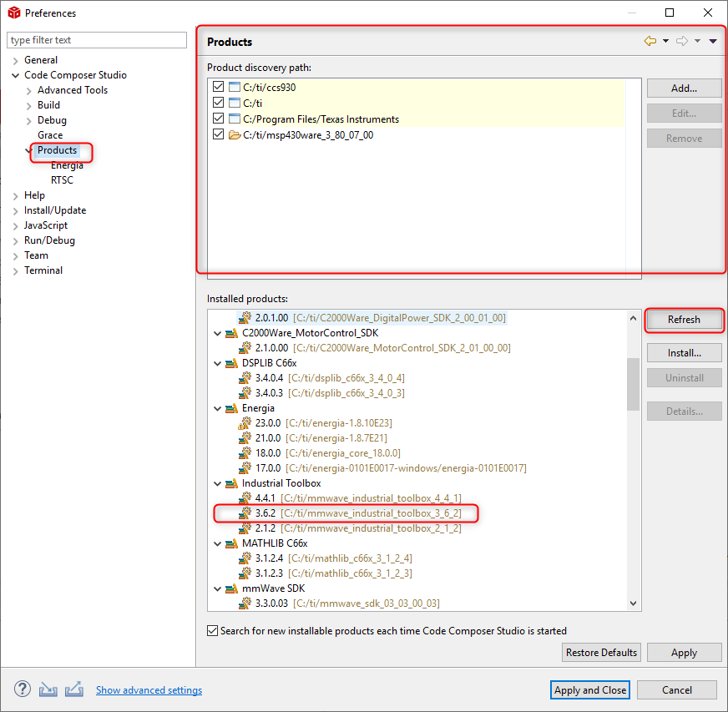728x712 pixels.
Task: Open the view menu dropdown in Products header
Action: 713,39
